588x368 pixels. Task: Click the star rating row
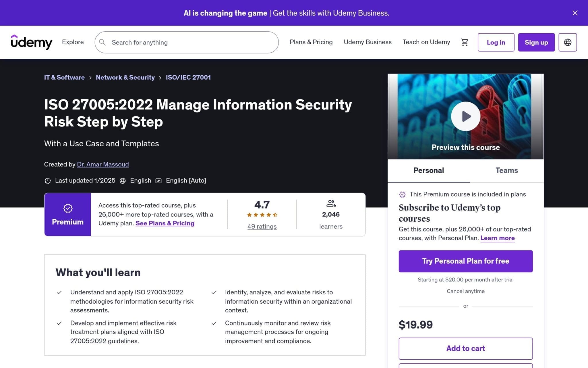click(262, 215)
